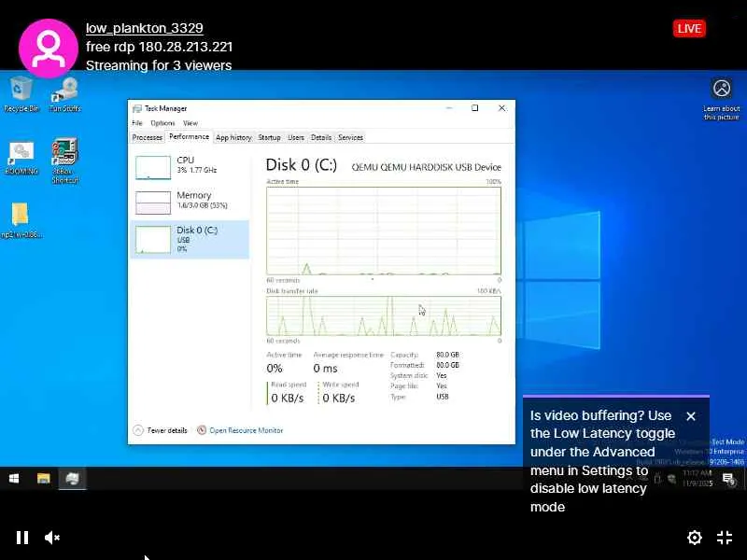Click the Task Manager taskbar button
The width and height of the screenshot is (747, 560).
click(73, 479)
